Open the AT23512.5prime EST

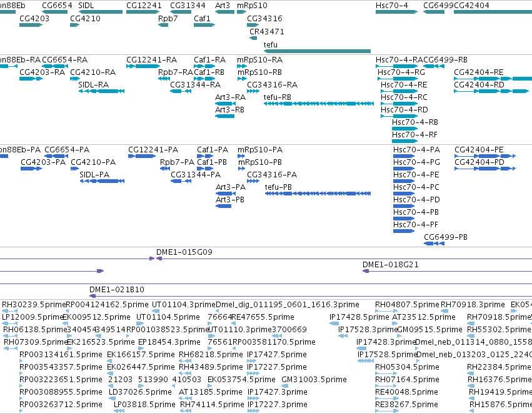click(395, 323)
